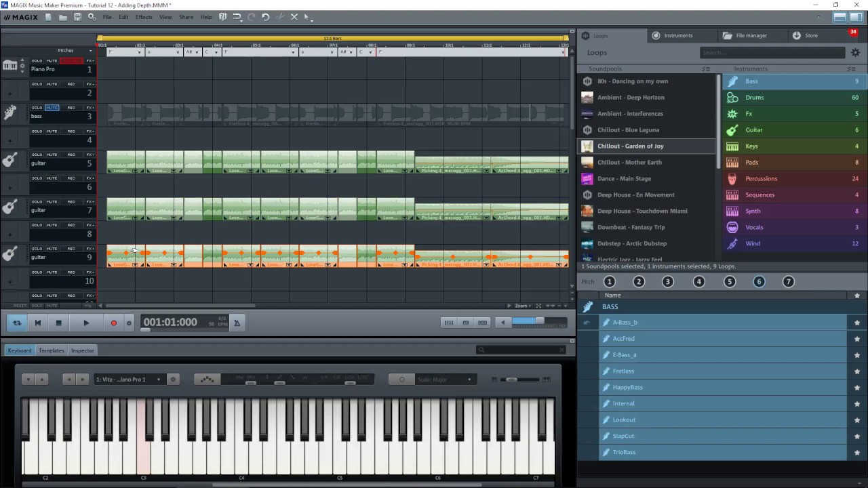Viewport: 868px width, 488px height.
Task: Delete selected object with the X icon
Action: tap(294, 17)
